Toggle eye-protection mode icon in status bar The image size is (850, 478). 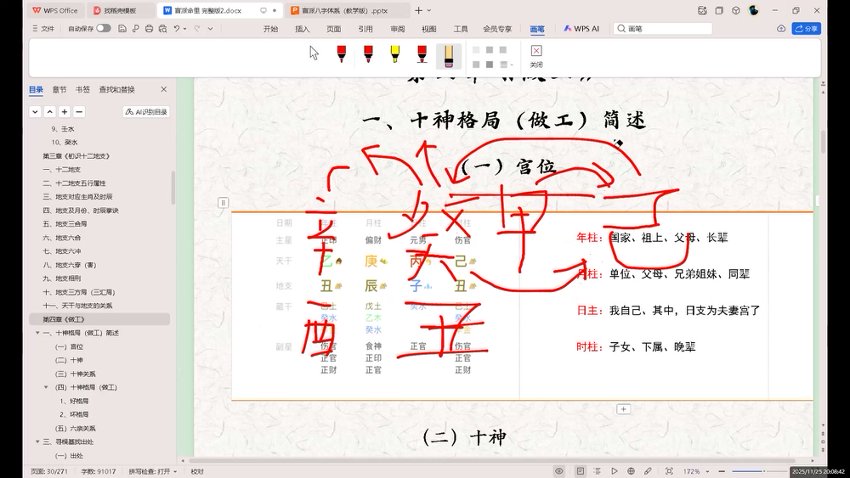559,471
